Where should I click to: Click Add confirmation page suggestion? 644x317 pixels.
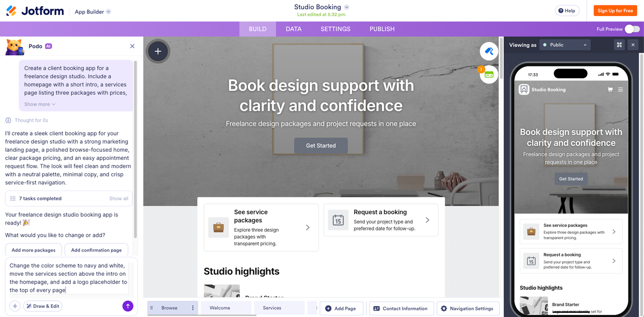[x=97, y=250]
